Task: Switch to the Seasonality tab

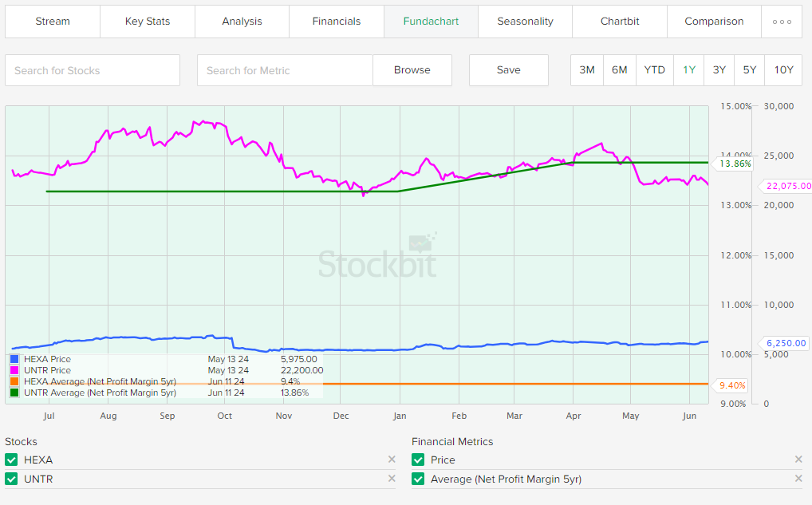Action: tap(525, 22)
